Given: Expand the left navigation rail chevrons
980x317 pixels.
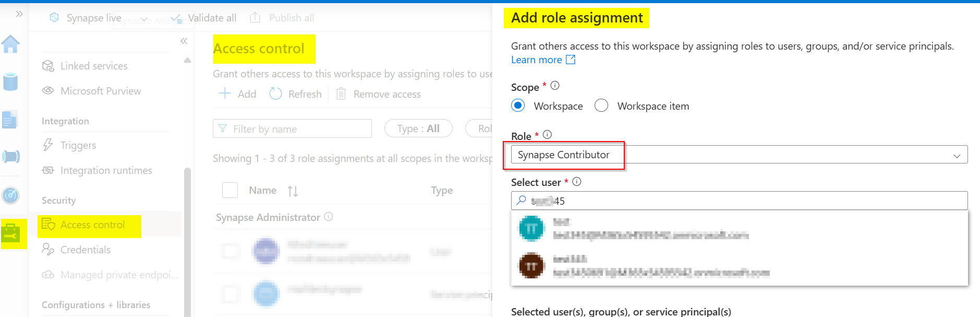Looking at the screenshot, I should tap(19, 14).
